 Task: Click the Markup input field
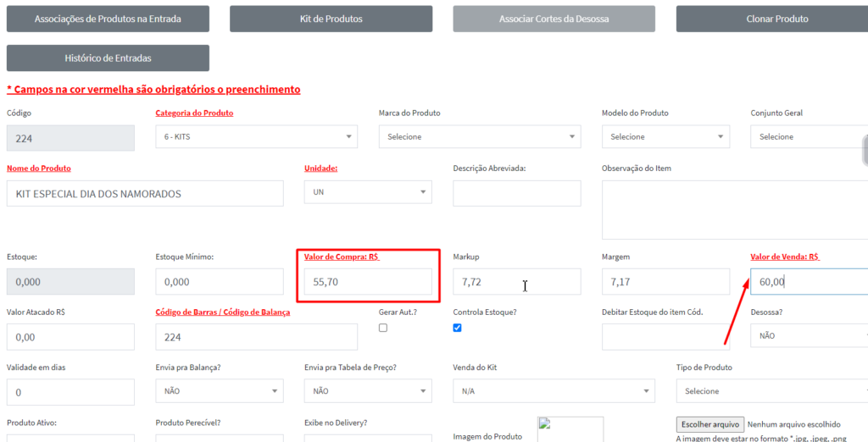(x=516, y=281)
